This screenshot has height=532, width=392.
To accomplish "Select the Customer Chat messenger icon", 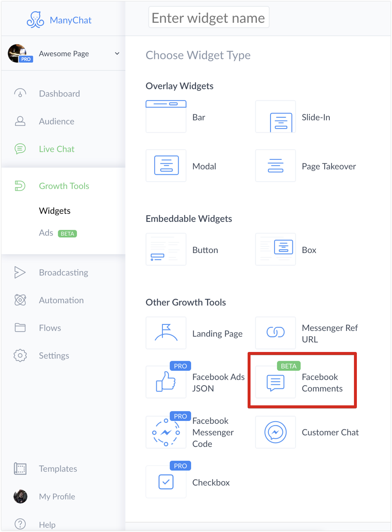I will pyautogui.click(x=275, y=432).
